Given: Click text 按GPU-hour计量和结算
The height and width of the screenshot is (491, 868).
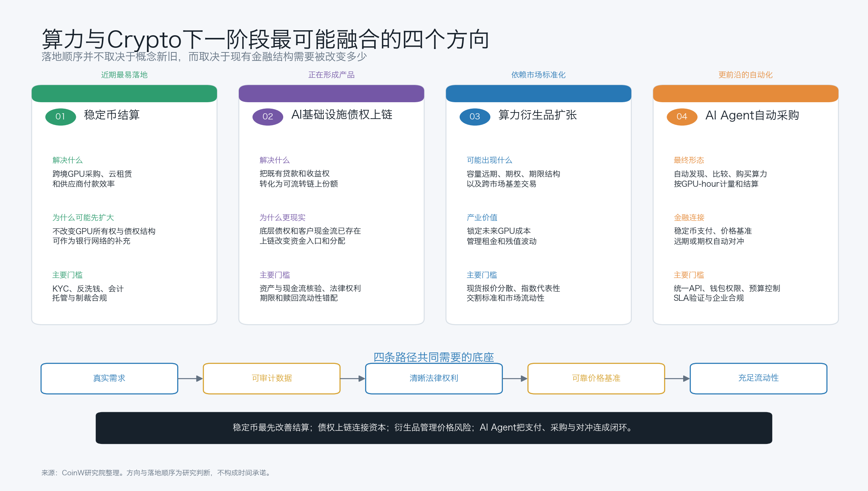Looking at the screenshot, I should click(x=716, y=184).
